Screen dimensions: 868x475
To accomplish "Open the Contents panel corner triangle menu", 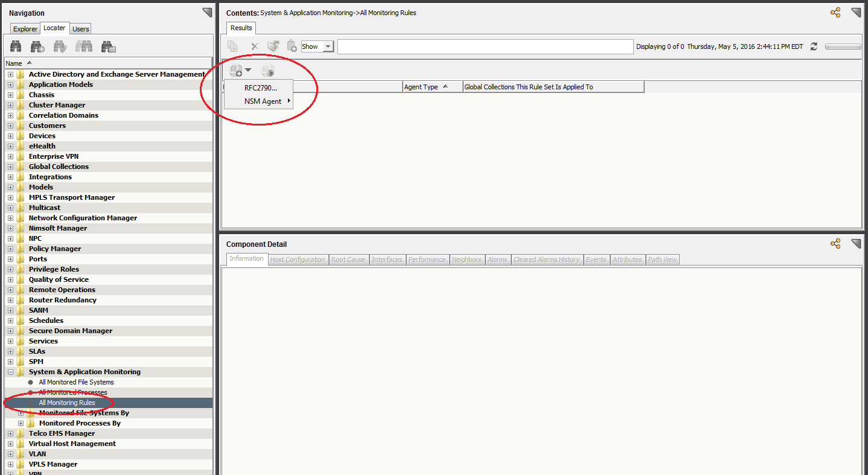I will 856,13.
